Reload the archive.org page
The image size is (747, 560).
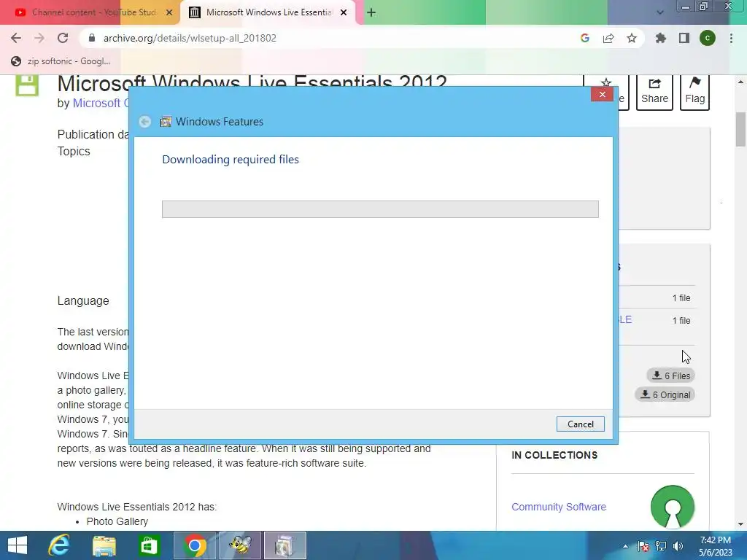click(63, 38)
